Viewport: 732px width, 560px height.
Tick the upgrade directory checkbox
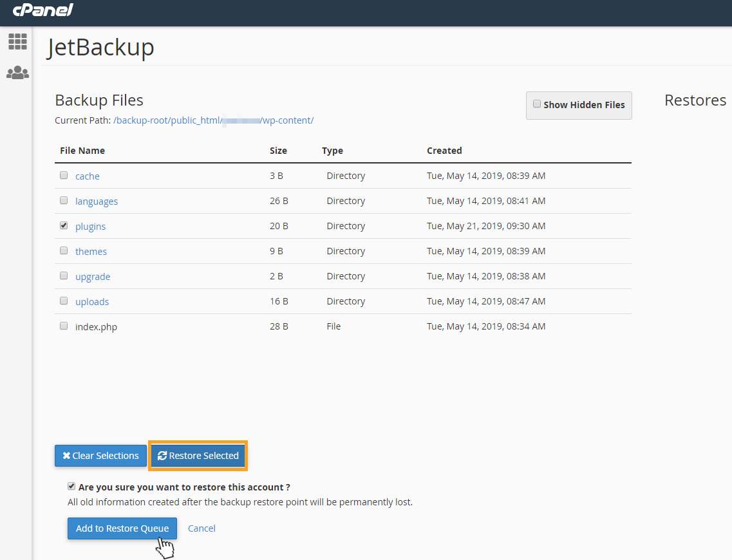[x=64, y=275]
